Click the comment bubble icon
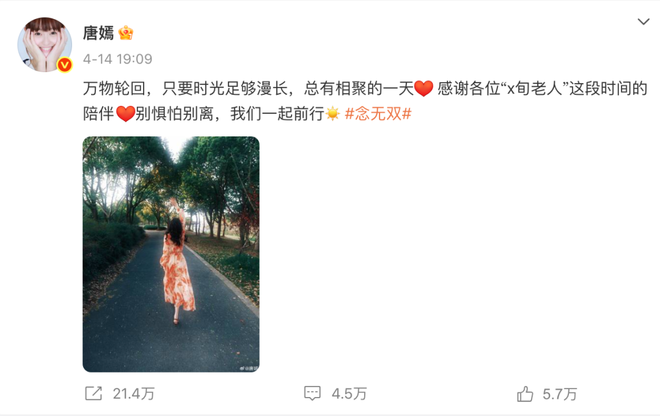The width and height of the screenshot is (660, 416). click(x=312, y=394)
